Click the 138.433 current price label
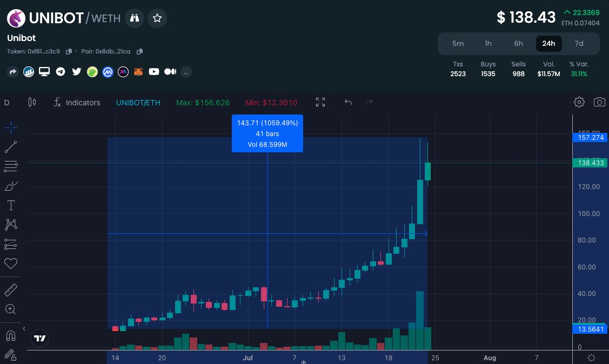Screen dimensions: 609x364 coord(590,163)
